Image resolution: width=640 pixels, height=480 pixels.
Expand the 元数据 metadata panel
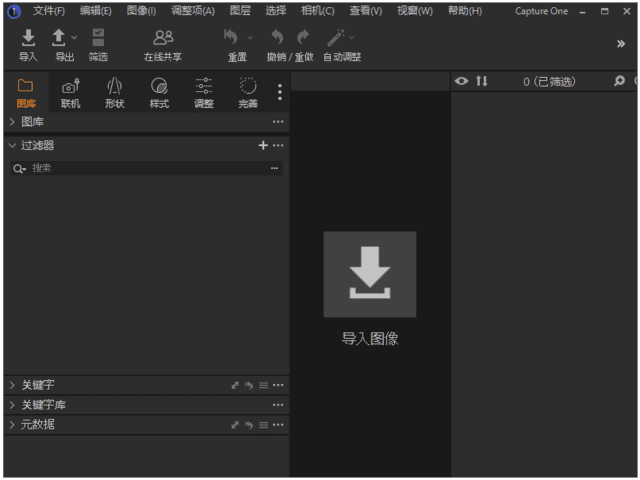coord(12,425)
